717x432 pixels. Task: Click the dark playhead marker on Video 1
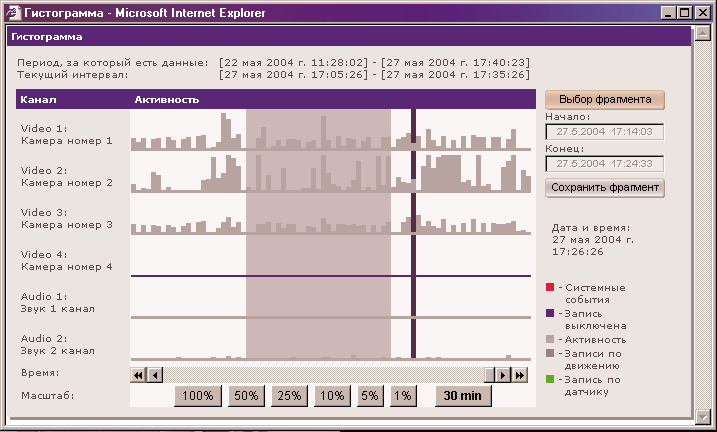pyautogui.click(x=412, y=130)
